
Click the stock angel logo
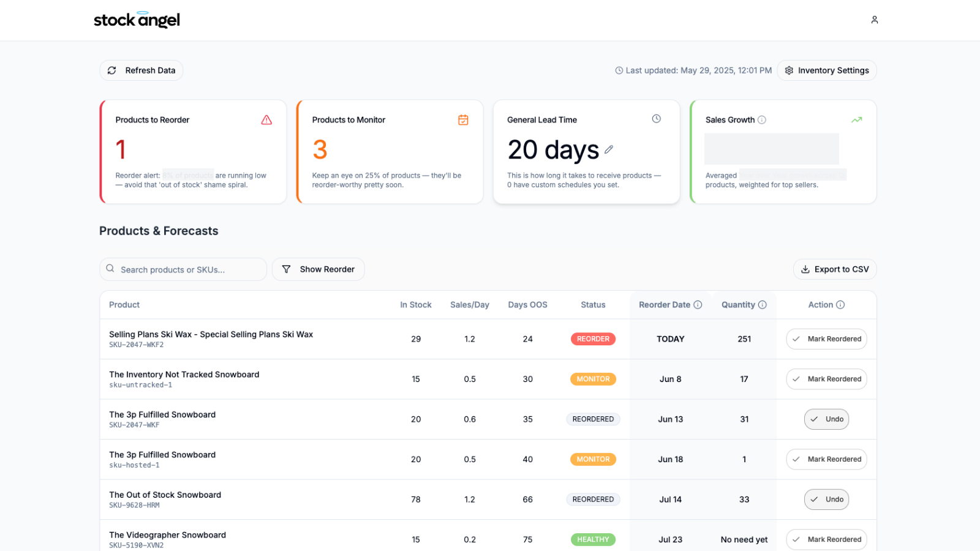click(x=137, y=20)
